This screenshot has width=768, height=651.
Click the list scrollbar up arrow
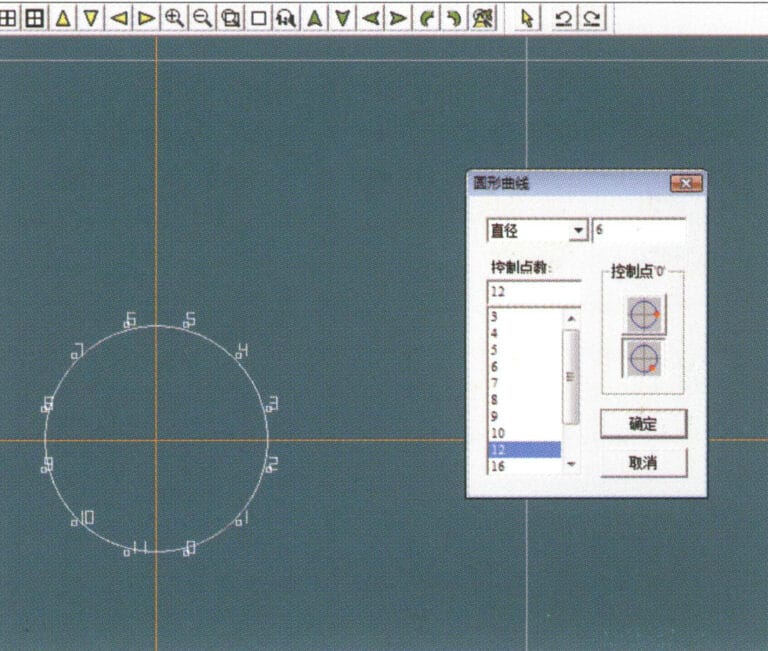[571, 319]
